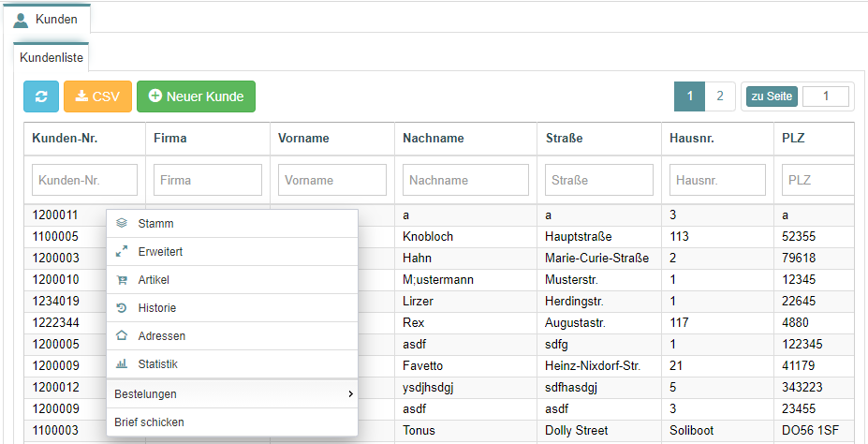Go to page 2 of the list
This screenshot has width=868, height=444.
pos(720,96)
